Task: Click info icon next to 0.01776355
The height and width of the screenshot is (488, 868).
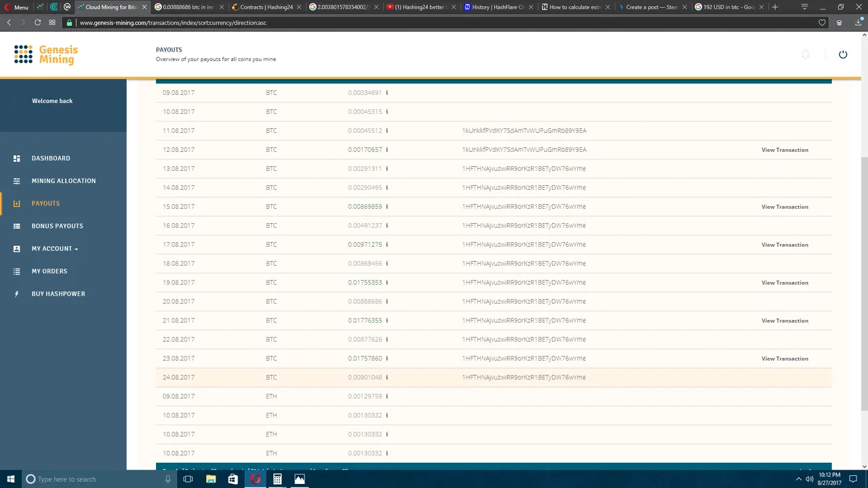Action: click(387, 321)
